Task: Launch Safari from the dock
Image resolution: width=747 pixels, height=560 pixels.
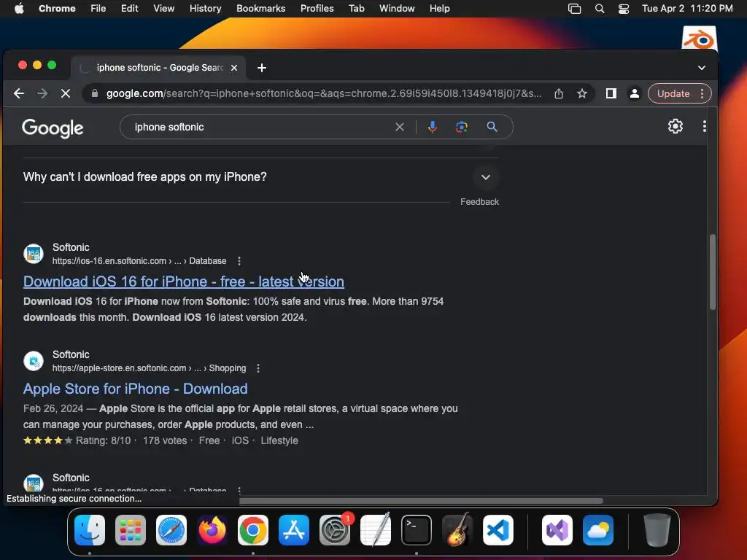Action: [x=171, y=530]
